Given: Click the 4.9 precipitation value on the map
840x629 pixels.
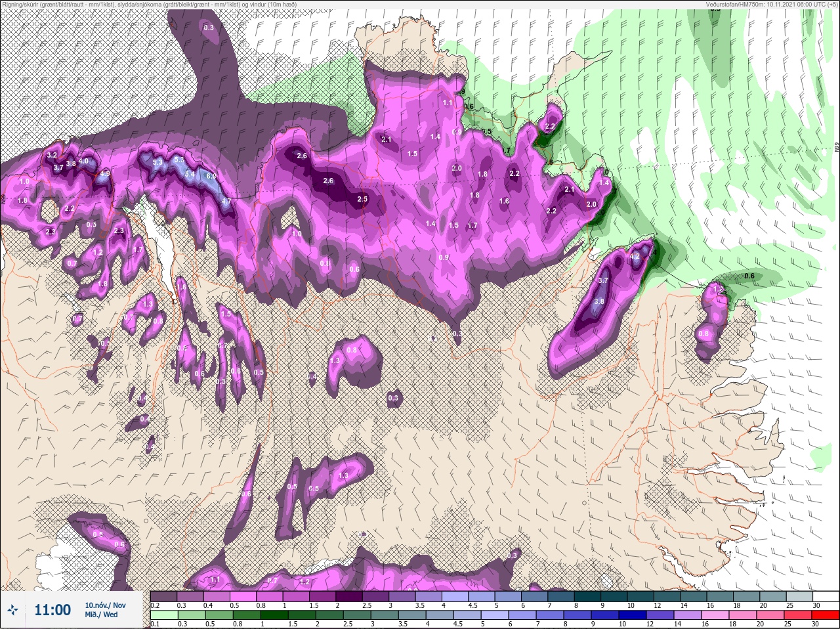Looking at the screenshot, I should click(x=105, y=173).
